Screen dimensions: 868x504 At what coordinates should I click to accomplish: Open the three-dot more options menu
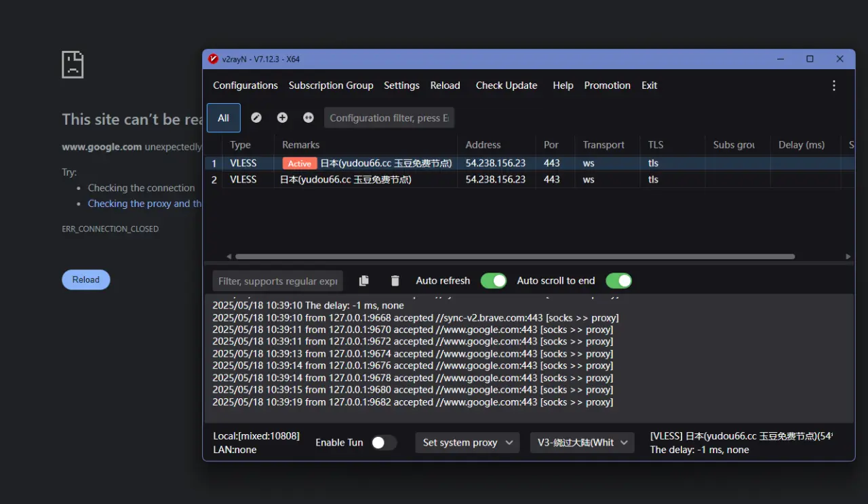[834, 85]
